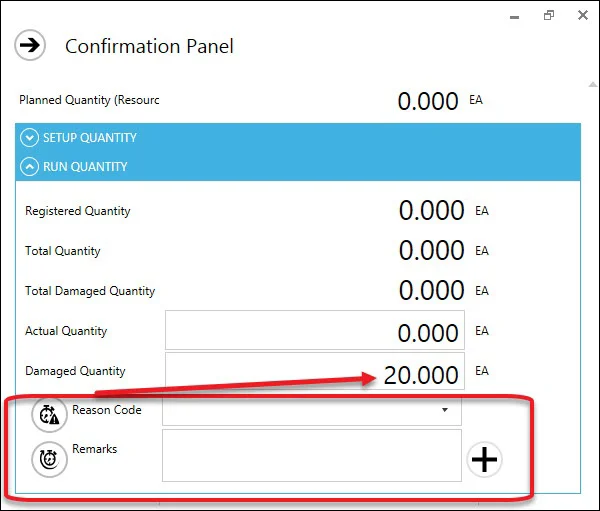
Task: Click the Damaged Quantity field showing 20.000
Action: pyautogui.click(x=314, y=372)
